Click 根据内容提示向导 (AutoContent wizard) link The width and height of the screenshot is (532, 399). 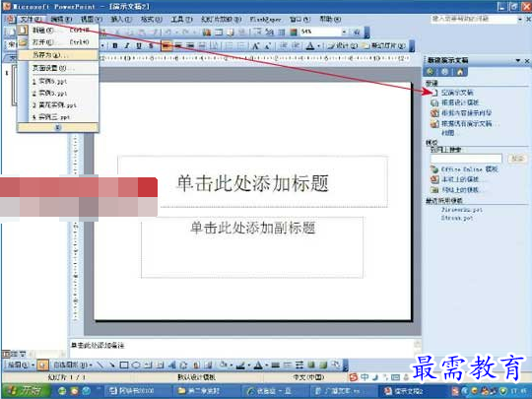[x=467, y=112]
